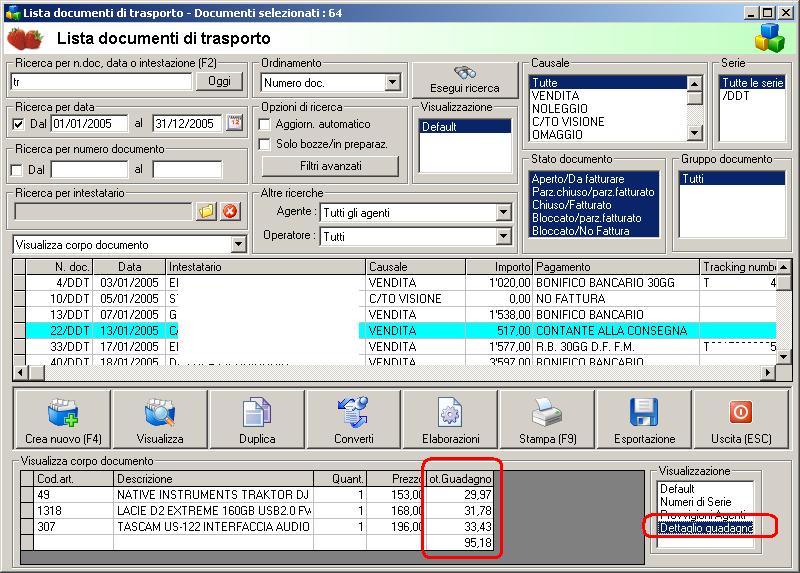Click the search text input field
800x573 pixels.
(x=101, y=82)
